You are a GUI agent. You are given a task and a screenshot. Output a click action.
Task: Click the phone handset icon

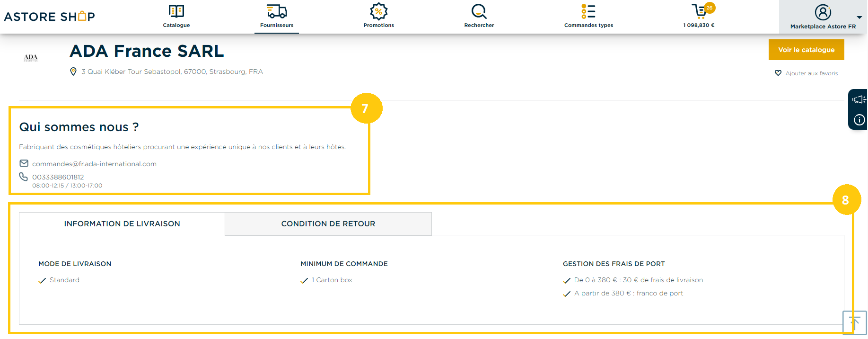tap(24, 177)
